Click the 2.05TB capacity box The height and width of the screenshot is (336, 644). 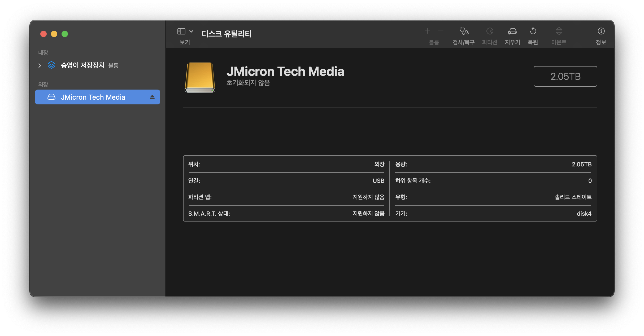pyautogui.click(x=565, y=76)
